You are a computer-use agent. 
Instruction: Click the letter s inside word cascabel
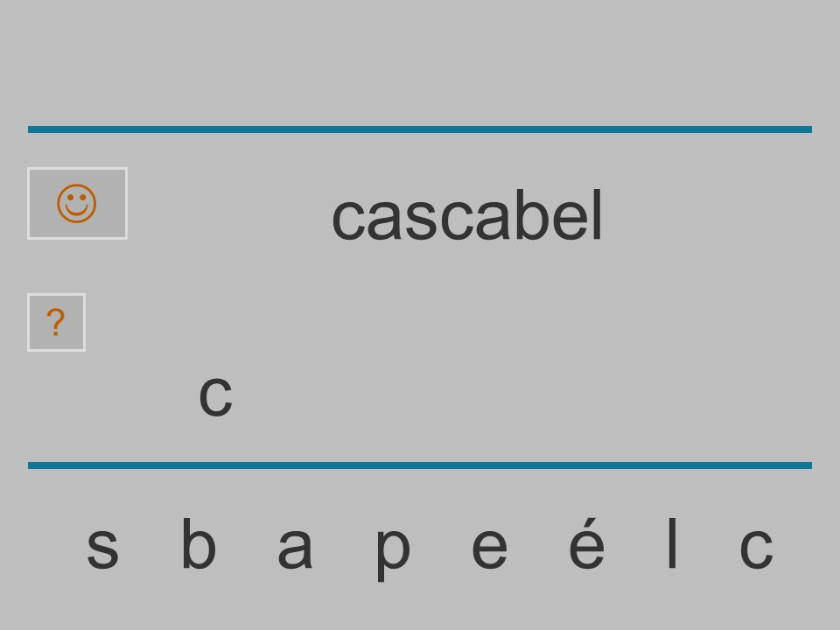coord(422,220)
